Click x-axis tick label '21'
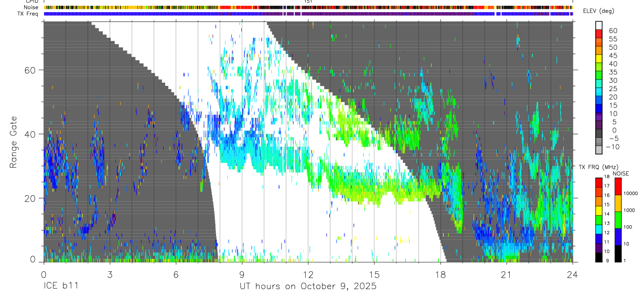The width and height of the screenshot is (644, 297). coord(507,274)
